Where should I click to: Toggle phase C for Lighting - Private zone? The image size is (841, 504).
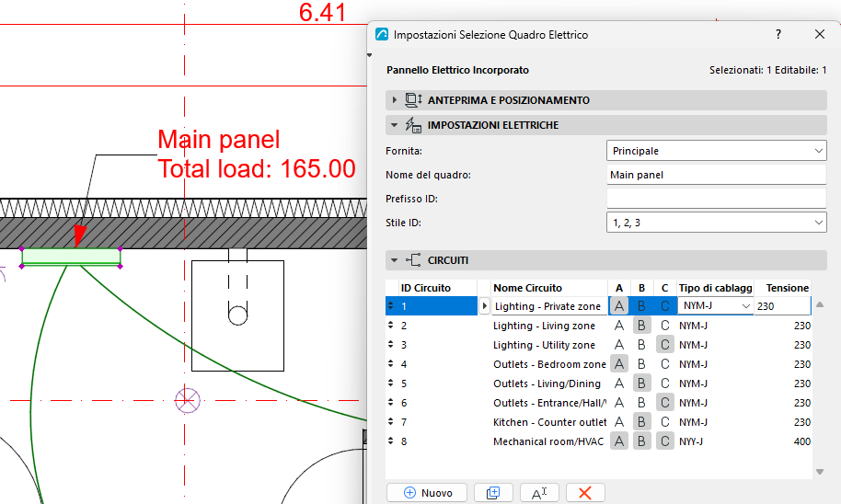coord(665,306)
